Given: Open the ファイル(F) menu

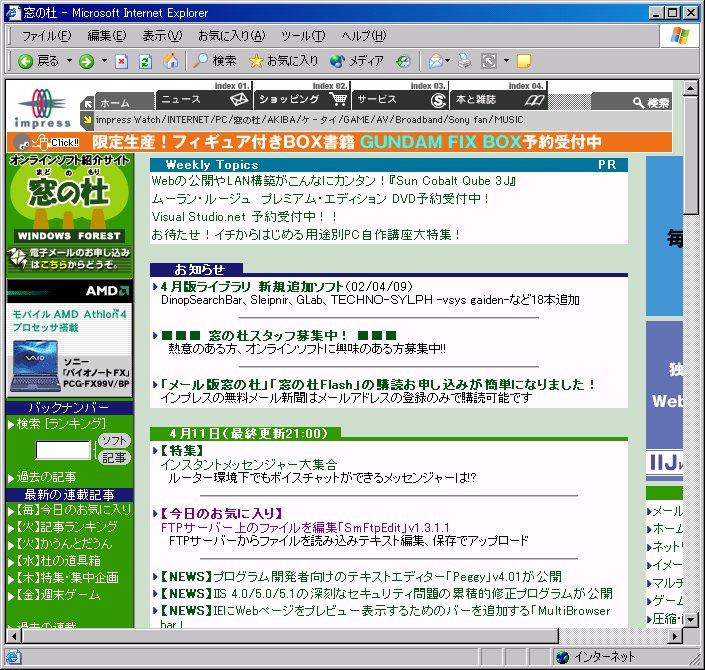Looking at the screenshot, I should 46,36.
